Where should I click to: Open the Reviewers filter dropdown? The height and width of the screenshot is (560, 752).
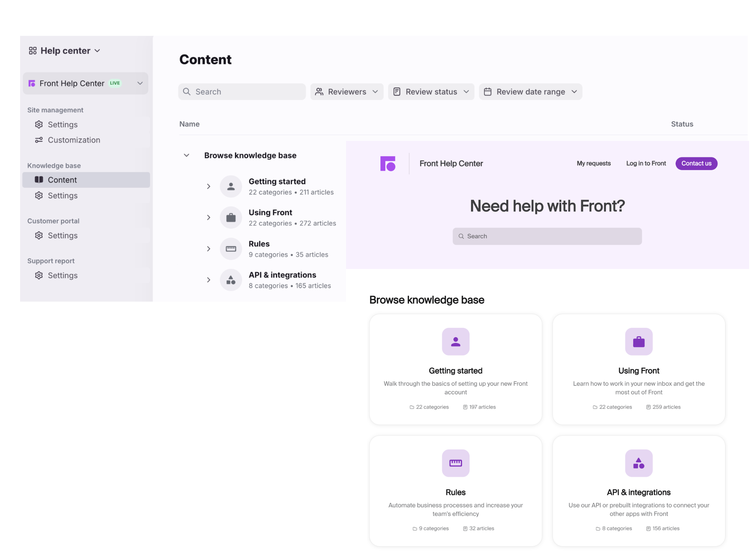(x=347, y=92)
